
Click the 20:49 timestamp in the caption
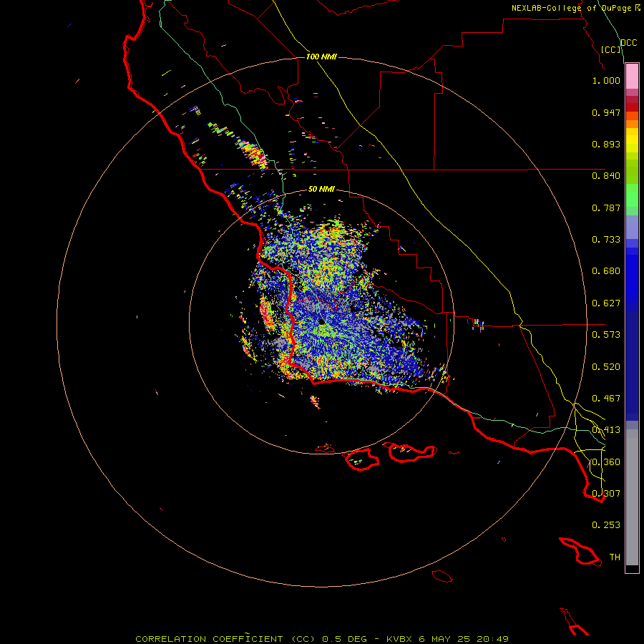492,639
